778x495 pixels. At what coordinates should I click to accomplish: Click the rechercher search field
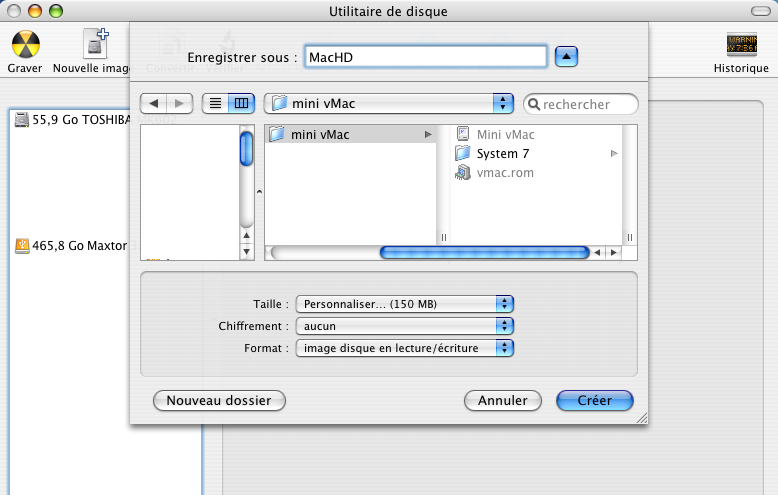click(581, 104)
